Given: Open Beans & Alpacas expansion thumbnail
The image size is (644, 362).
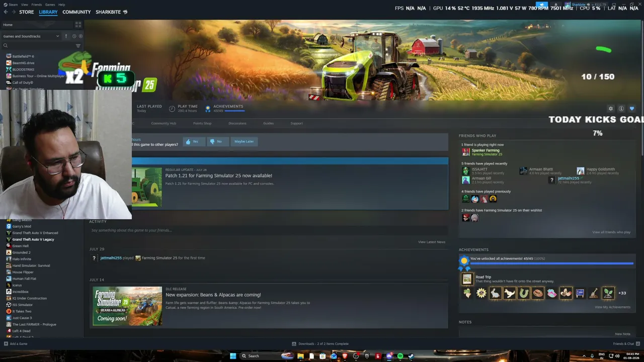Looking at the screenshot, I should coord(127,306).
